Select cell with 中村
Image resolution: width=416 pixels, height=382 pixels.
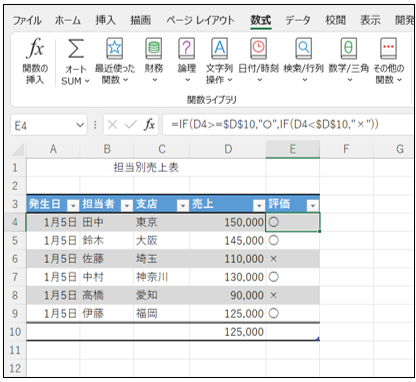pyautogui.click(x=107, y=277)
